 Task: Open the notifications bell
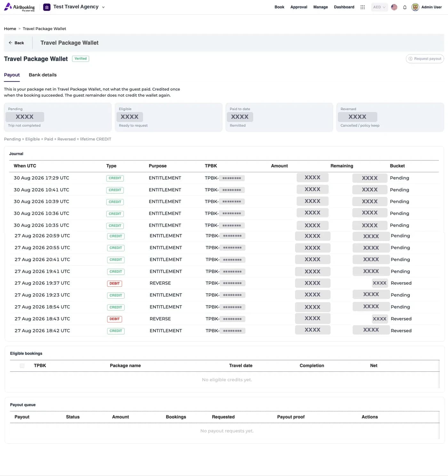coord(405,7)
